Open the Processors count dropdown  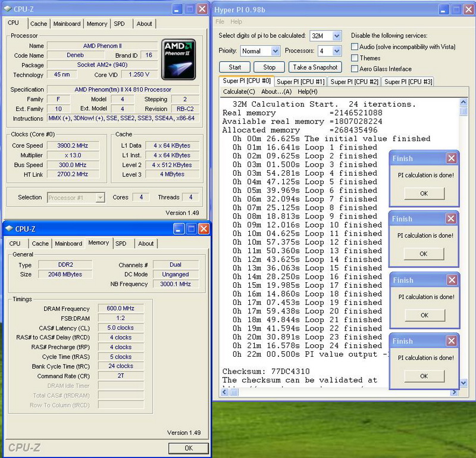tap(337, 51)
